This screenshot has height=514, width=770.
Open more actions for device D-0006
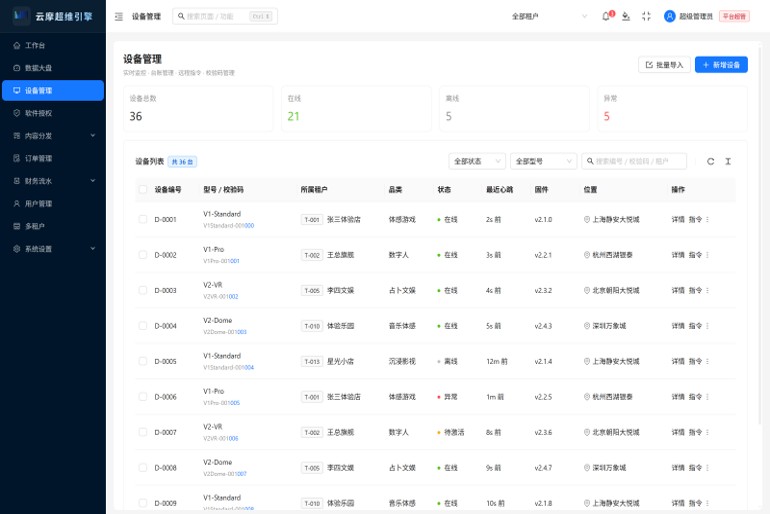tap(707, 397)
